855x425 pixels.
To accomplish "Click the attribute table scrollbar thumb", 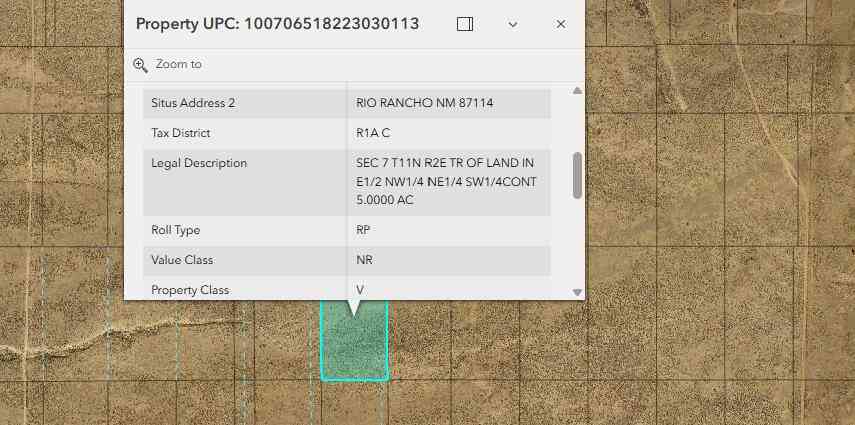I will tap(577, 175).
